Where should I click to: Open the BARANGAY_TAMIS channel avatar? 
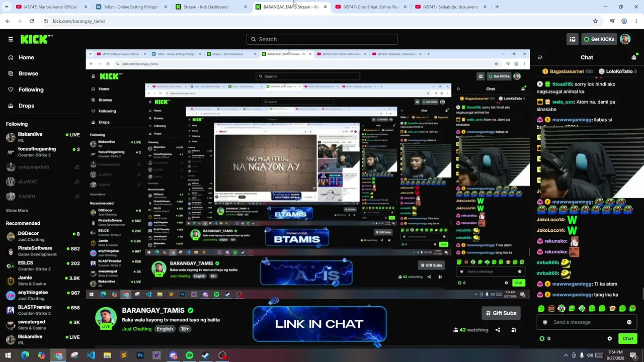point(106,318)
